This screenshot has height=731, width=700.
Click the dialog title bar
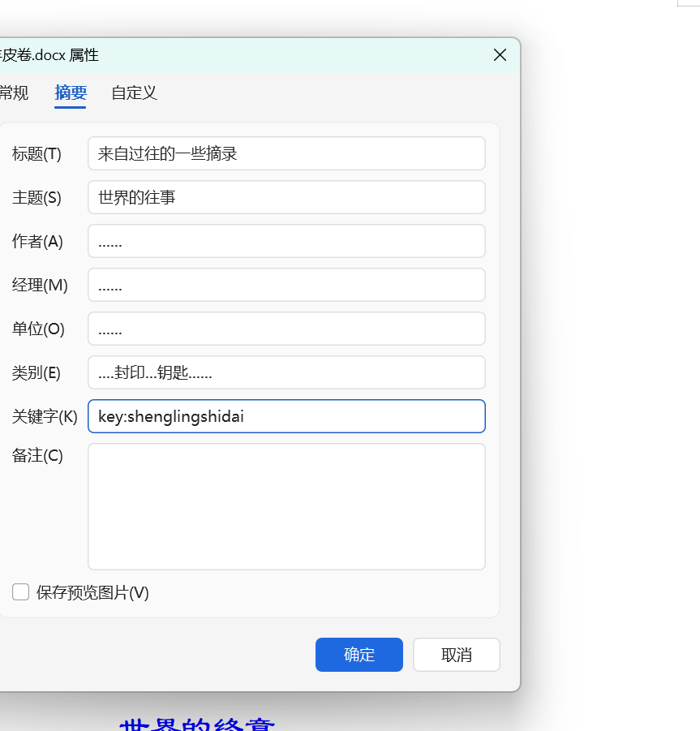pos(243,54)
